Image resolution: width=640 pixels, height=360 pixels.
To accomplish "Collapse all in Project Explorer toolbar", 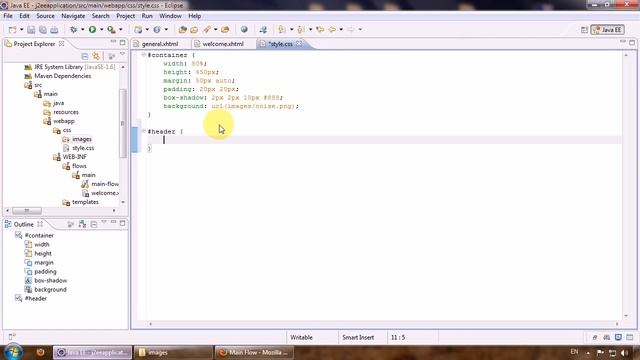I will 84,56.
